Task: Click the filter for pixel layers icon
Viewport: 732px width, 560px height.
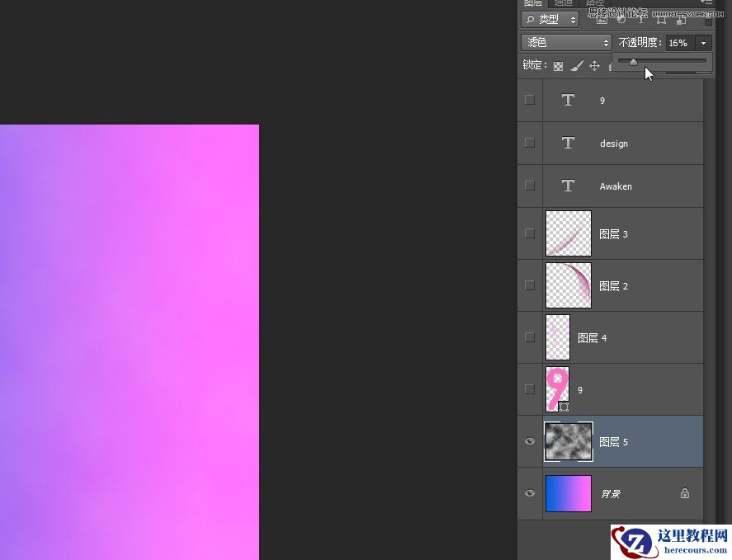Action: click(602, 19)
